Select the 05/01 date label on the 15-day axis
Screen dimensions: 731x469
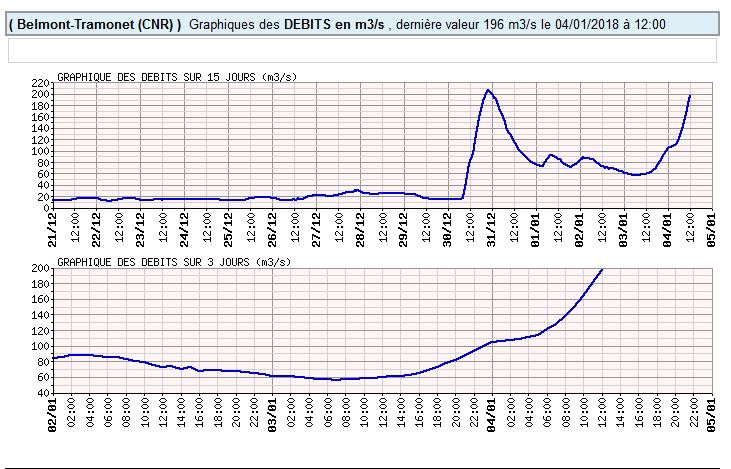click(x=711, y=226)
